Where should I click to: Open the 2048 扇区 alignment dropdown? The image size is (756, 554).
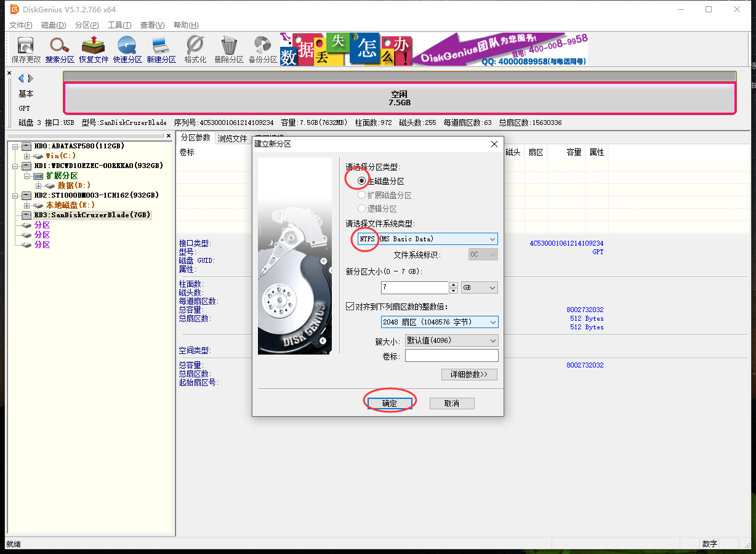coord(492,321)
